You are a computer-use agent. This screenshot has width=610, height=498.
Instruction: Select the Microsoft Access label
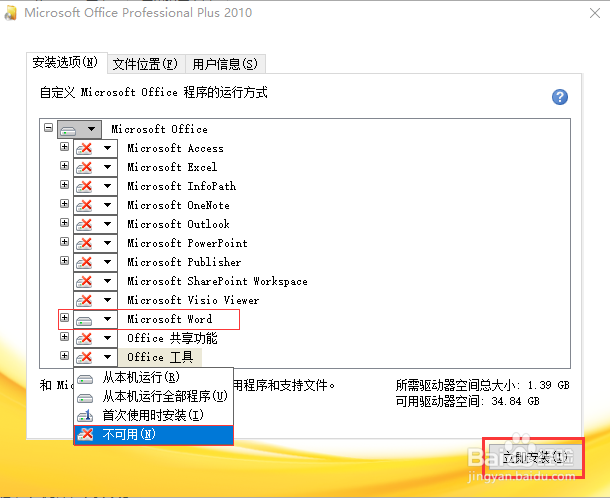[175, 148]
